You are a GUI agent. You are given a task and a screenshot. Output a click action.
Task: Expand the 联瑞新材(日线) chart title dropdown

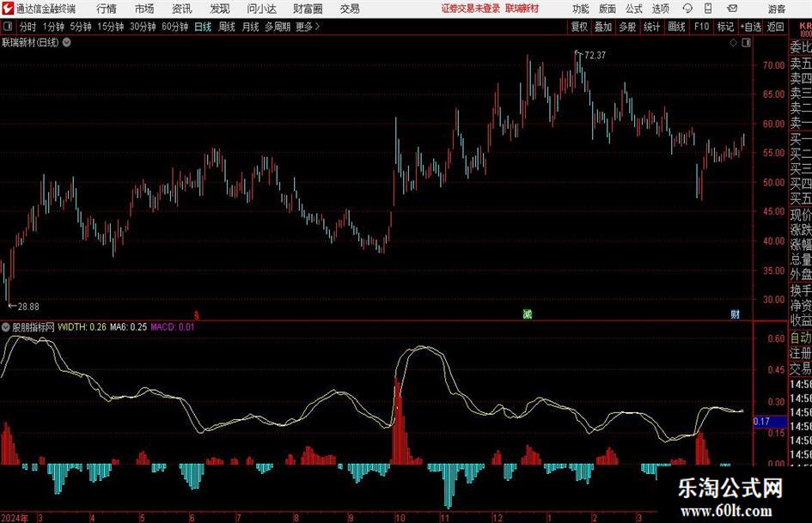(67, 42)
